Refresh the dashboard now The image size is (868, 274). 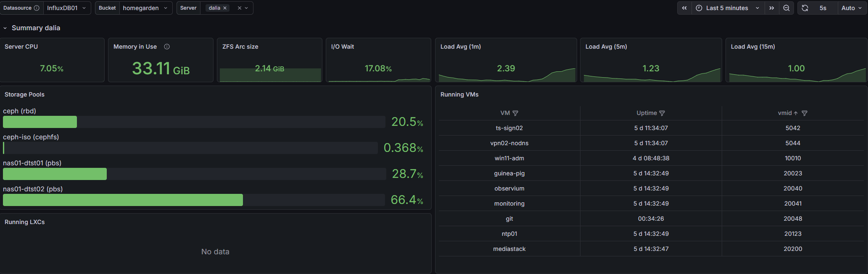[x=805, y=8]
